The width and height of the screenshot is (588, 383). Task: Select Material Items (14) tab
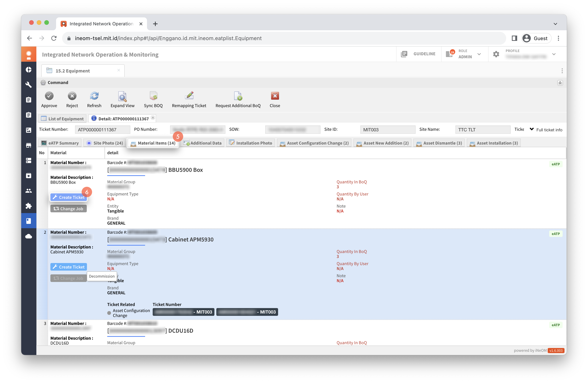tap(153, 143)
